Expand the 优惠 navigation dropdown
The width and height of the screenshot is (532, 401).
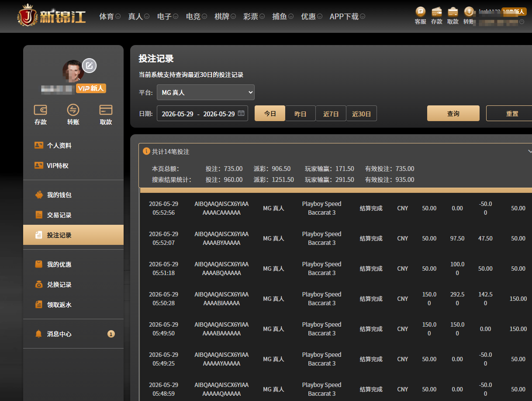click(x=312, y=16)
